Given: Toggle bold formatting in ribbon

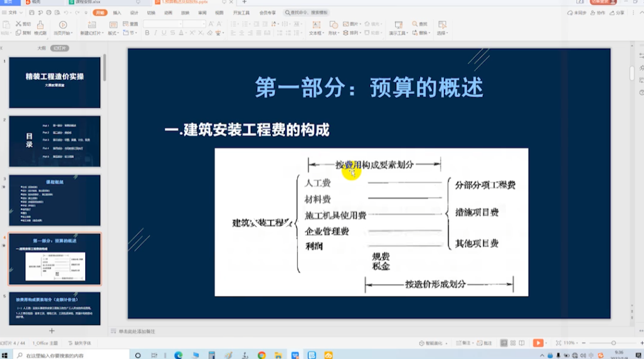Looking at the screenshot, I should click(147, 33).
